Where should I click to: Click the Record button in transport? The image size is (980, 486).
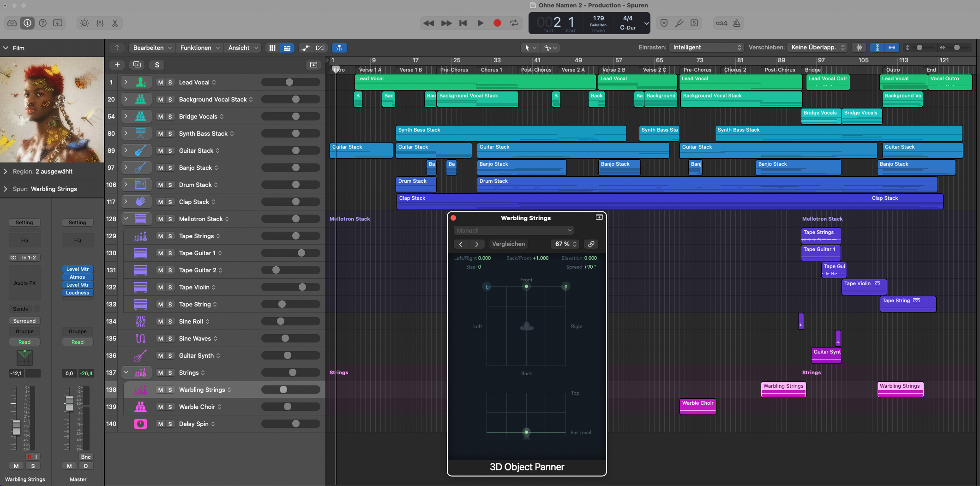tap(497, 23)
